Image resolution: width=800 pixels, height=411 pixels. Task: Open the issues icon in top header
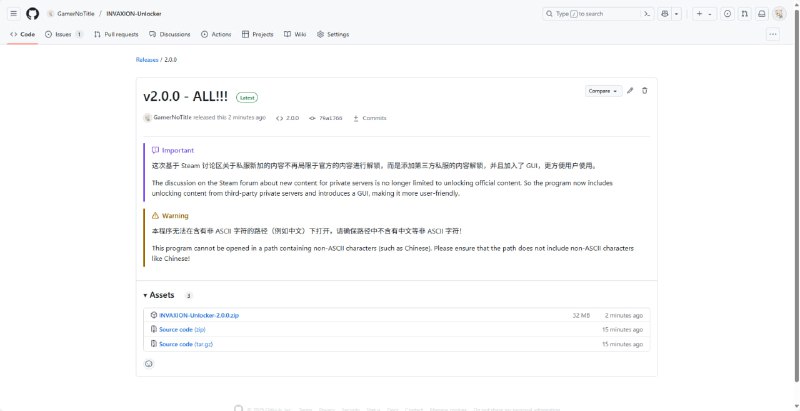click(x=727, y=14)
